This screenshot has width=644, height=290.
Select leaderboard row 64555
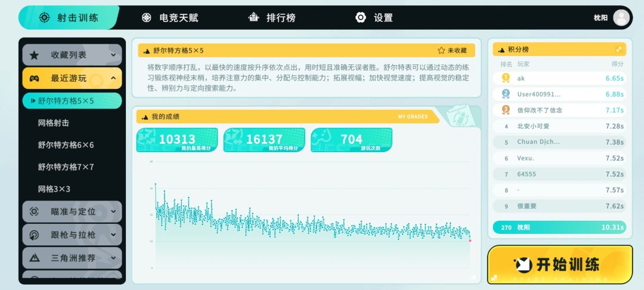[559, 174]
